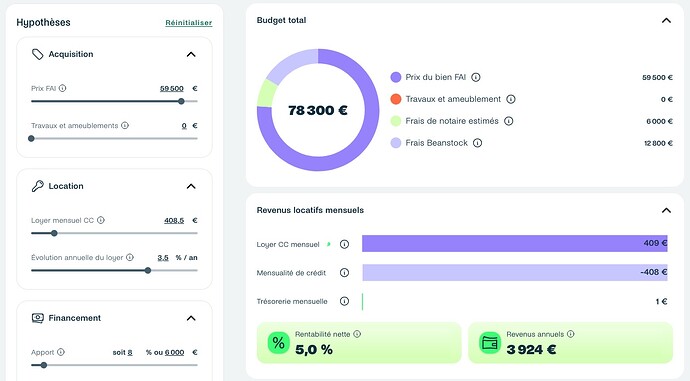Collapse the Financement section
Viewport: 690px width, 381px height.
pos(191,318)
